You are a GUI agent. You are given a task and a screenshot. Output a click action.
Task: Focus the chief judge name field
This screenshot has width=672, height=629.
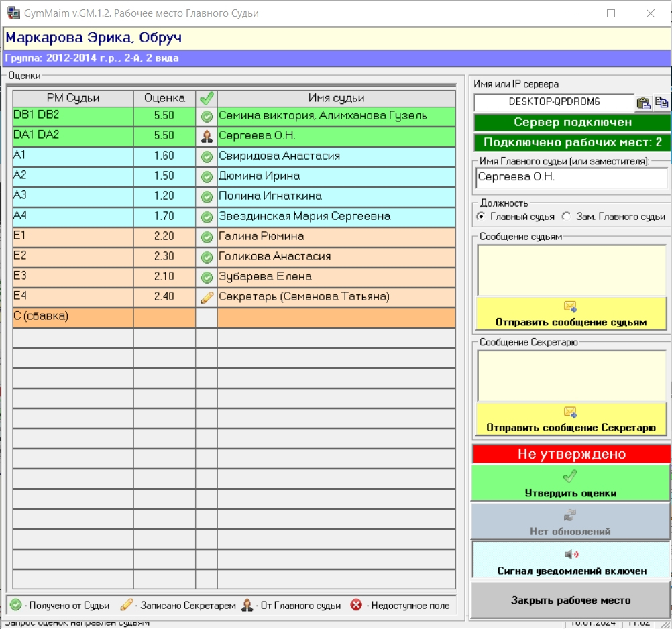(571, 178)
